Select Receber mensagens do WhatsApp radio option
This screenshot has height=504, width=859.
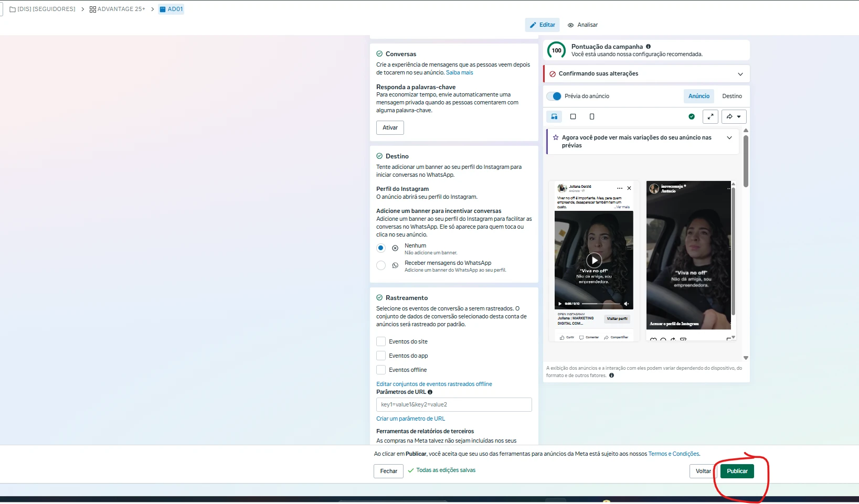pyautogui.click(x=381, y=265)
